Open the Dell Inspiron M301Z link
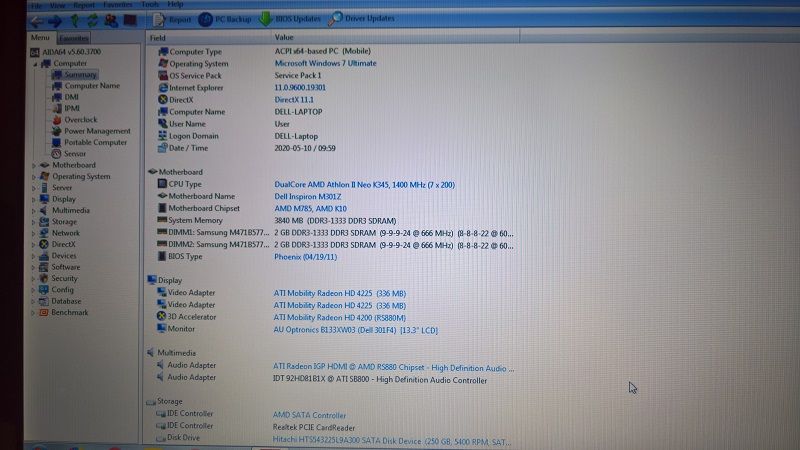 pyautogui.click(x=308, y=196)
